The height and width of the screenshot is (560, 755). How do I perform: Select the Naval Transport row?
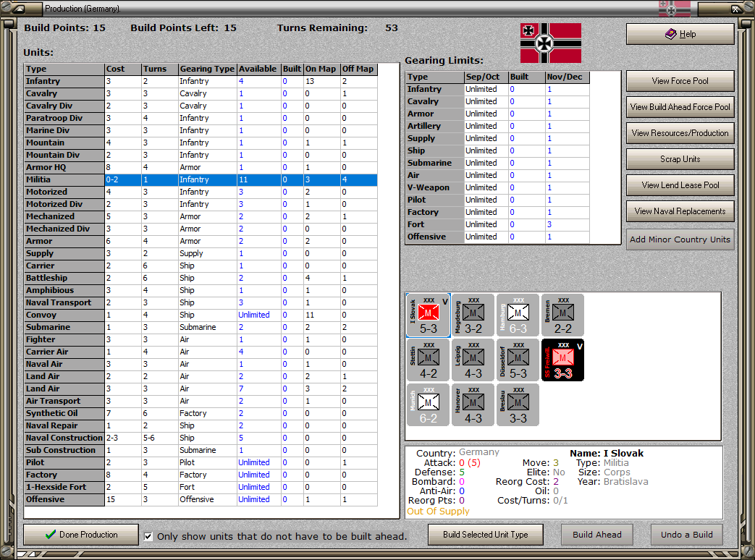201,302
